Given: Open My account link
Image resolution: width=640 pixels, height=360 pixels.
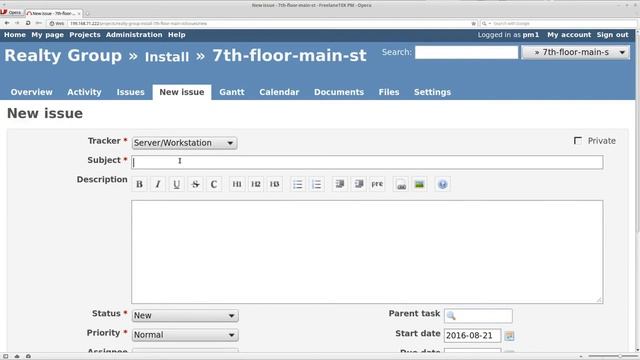Looking at the screenshot, I should tap(569, 35).
